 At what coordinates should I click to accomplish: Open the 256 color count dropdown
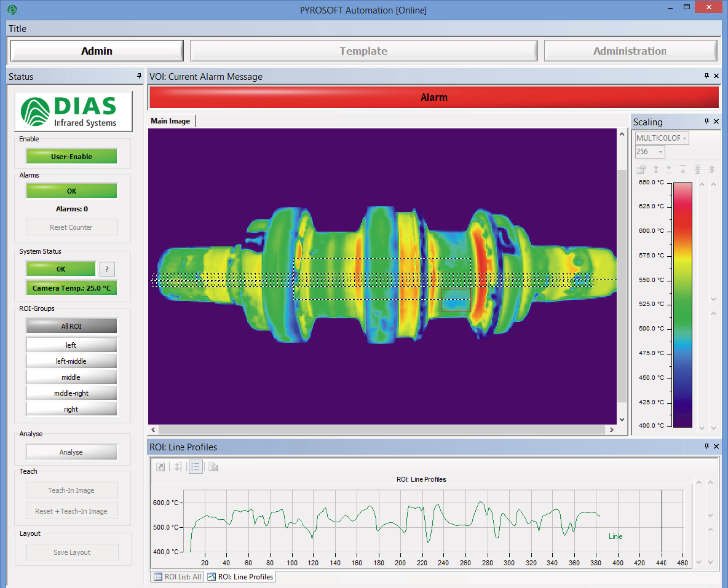tap(650, 152)
